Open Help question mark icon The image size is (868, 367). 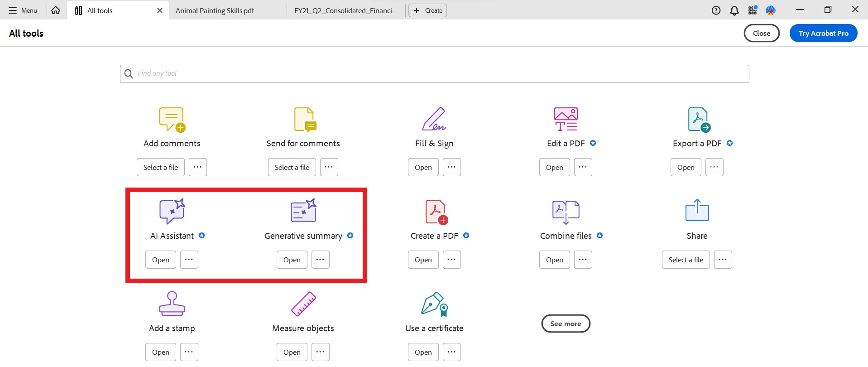pos(716,10)
